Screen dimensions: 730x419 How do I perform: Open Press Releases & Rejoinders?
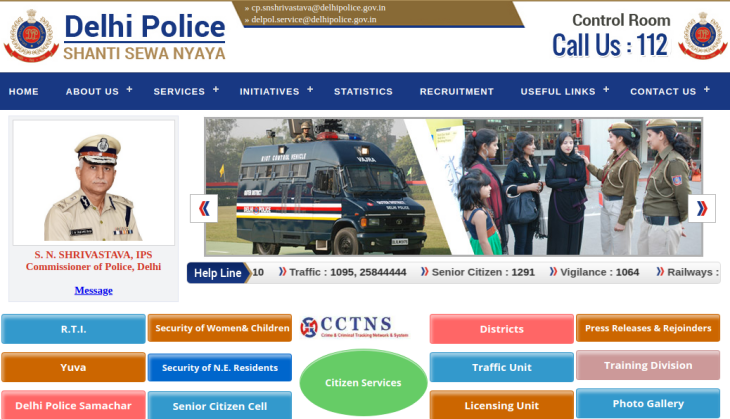pyautogui.click(x=648, y=328)
